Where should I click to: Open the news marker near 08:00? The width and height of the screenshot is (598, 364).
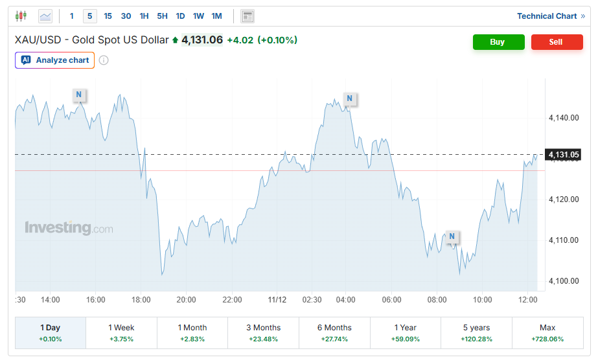point(452,236)
